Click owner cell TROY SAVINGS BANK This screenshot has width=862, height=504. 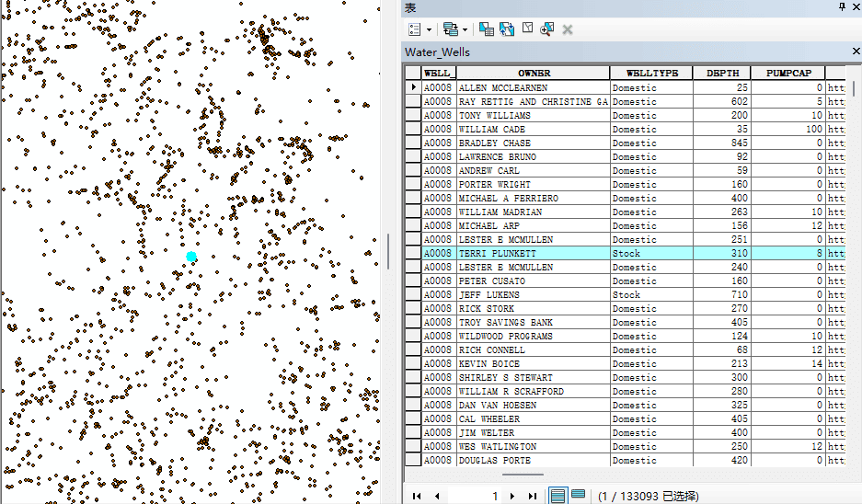[x=534, y=322]
